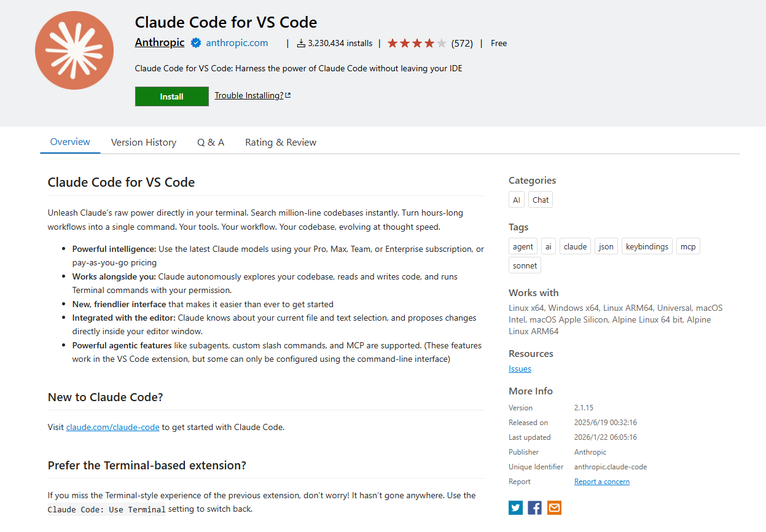Click the Report a concern link
This screenshot has height=532, width=766.
click(x=601, y=482)
